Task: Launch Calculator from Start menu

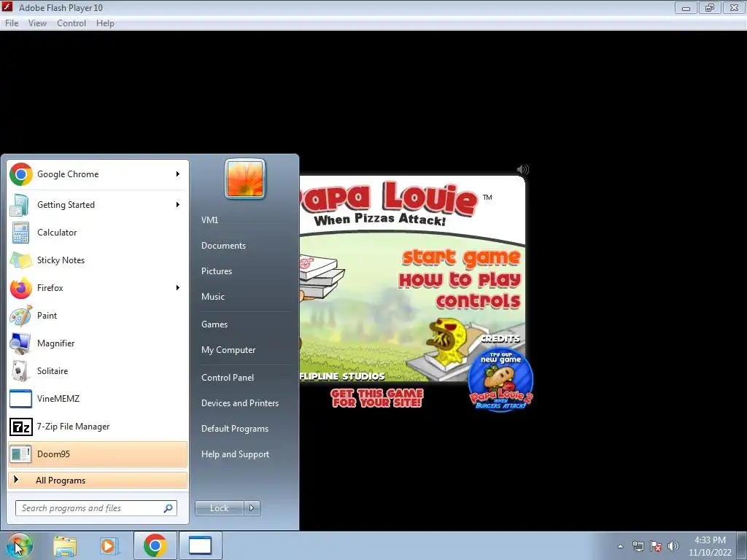Action: pyautogui.click(x=97, y=233)
